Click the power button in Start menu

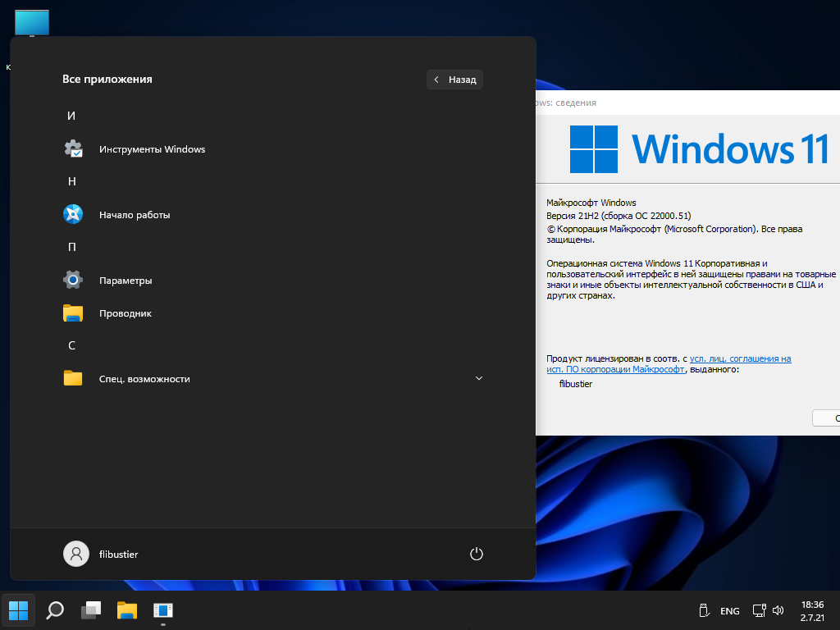click(477, 554)
